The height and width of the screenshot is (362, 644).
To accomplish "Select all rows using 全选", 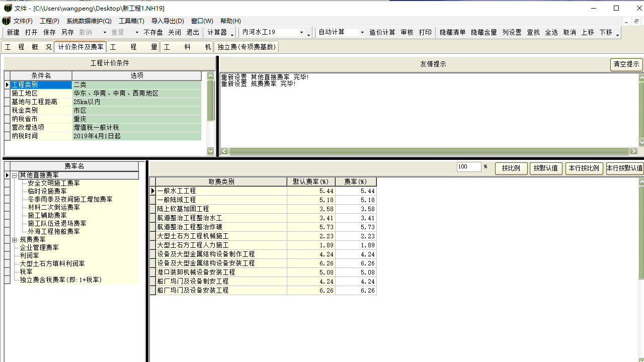I will coord(551,33).
